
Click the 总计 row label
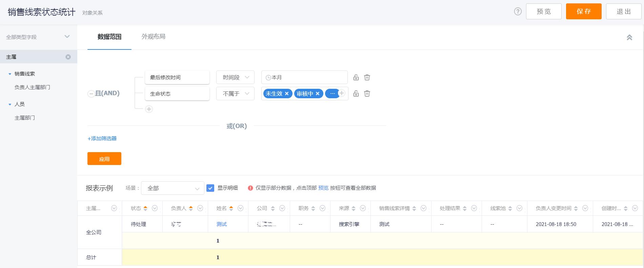pos(91,257)
